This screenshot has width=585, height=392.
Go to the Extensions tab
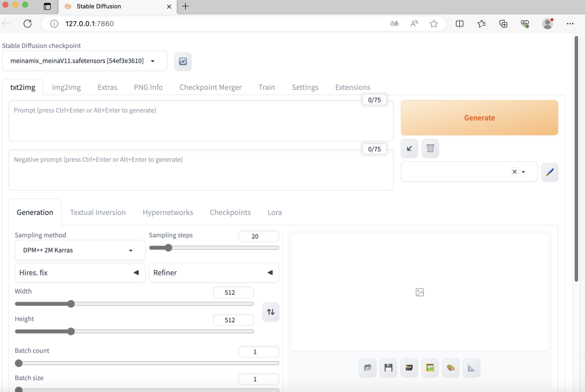(x=352, y=87)
